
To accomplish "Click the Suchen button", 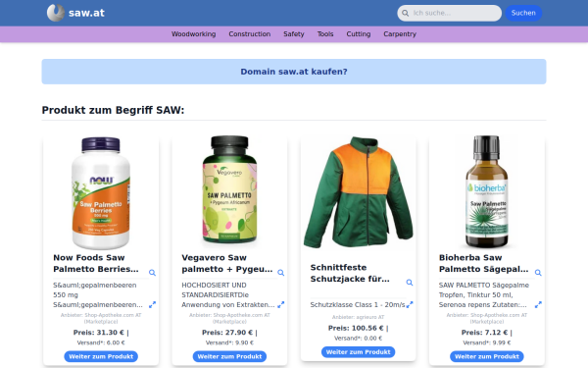I will coord(523,13).
